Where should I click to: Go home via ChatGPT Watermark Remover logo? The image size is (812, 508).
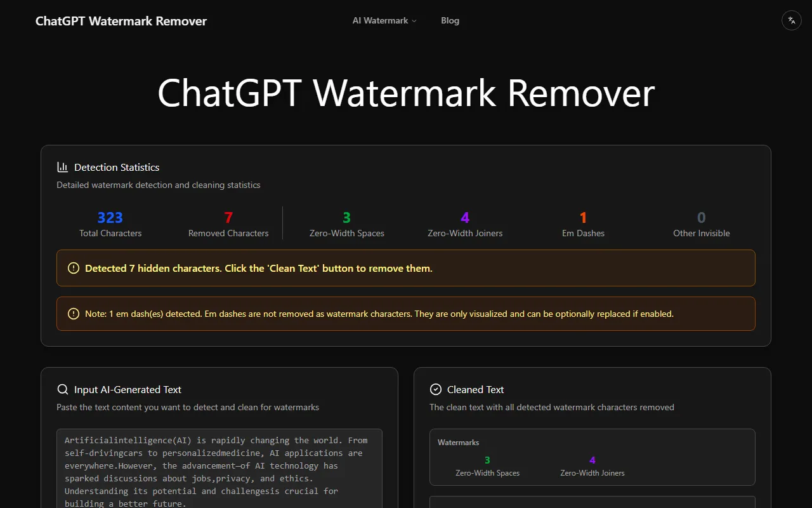pos(121,21)
